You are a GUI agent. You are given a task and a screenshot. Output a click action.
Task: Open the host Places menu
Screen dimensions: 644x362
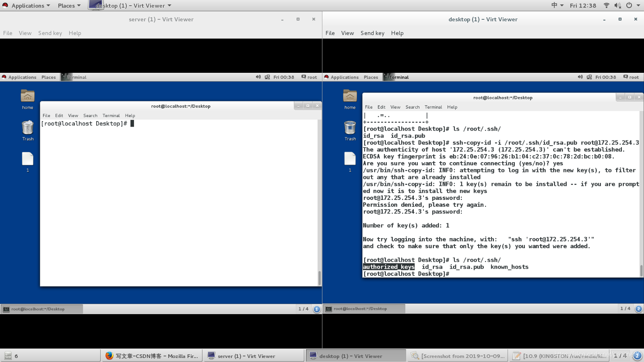tap(69, 6)
